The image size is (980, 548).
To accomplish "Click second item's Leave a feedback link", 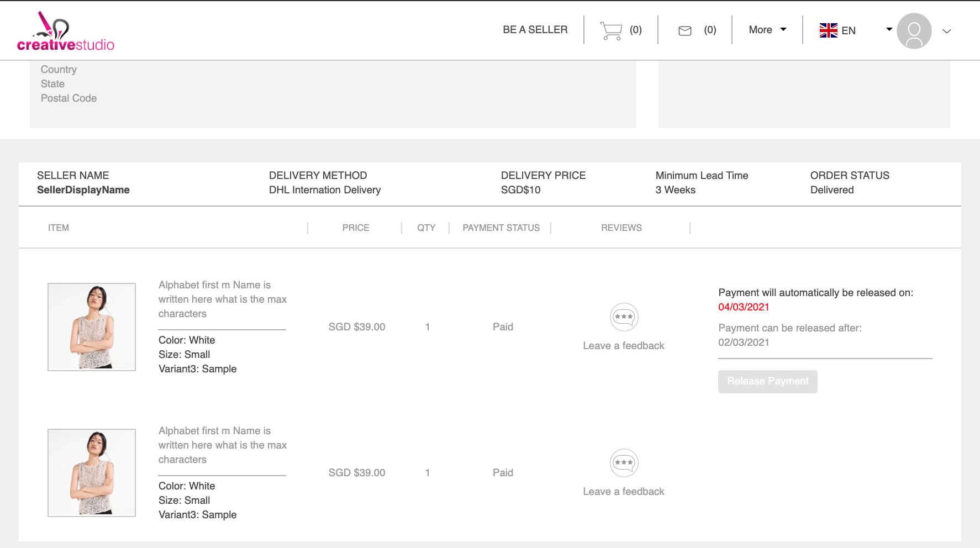I will click(623, 492).
